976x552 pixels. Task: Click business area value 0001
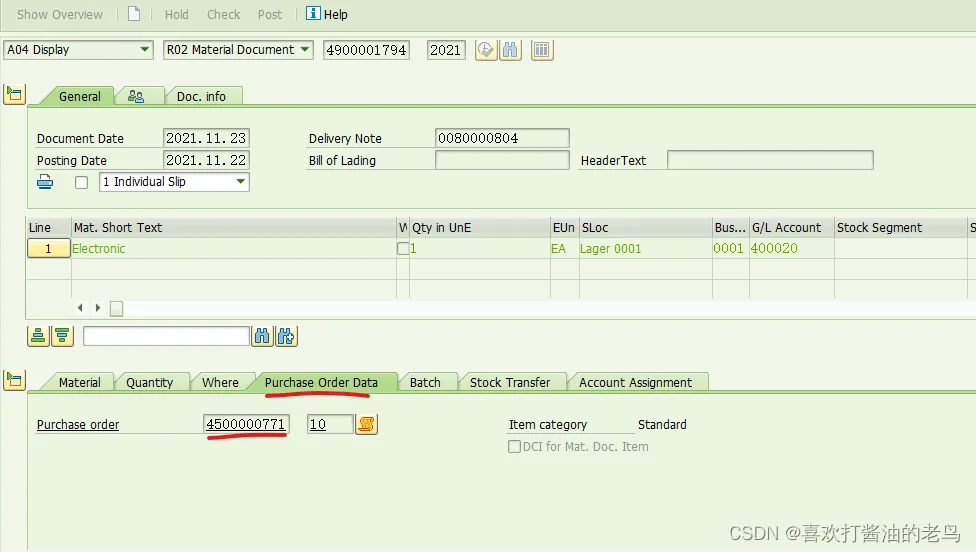click(x=730, y=248)
